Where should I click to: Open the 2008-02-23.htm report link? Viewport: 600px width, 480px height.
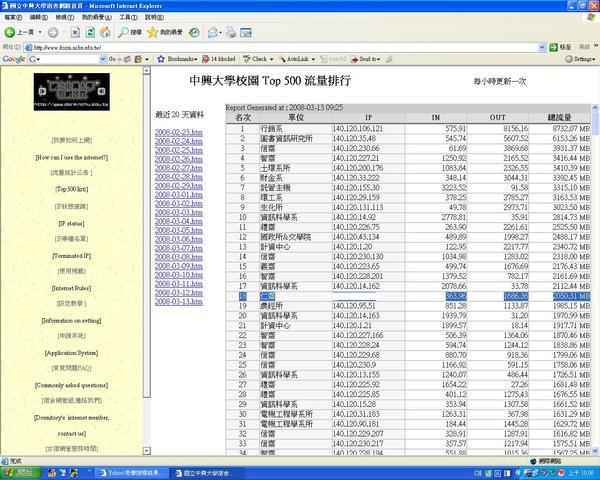[x=179, y=132]
